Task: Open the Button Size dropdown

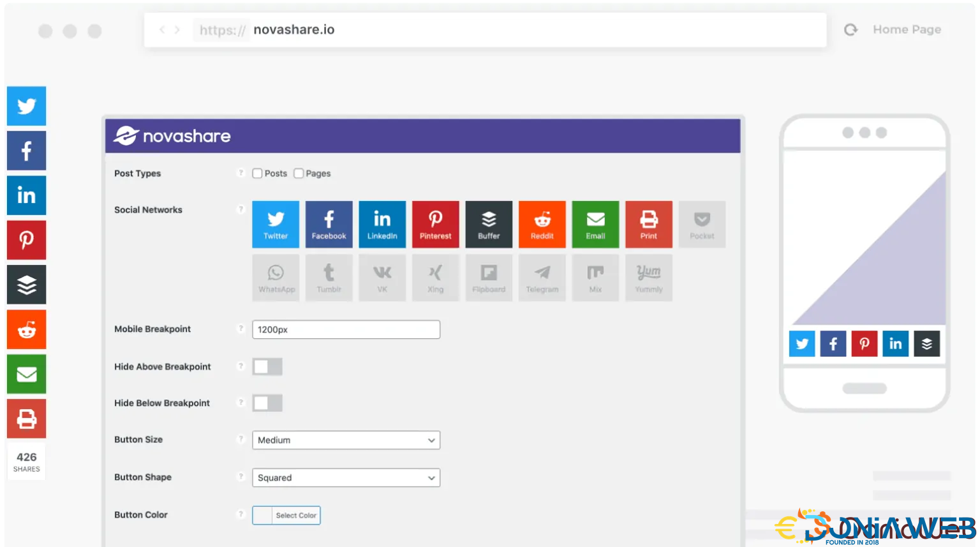Action: tap(346, 440)
